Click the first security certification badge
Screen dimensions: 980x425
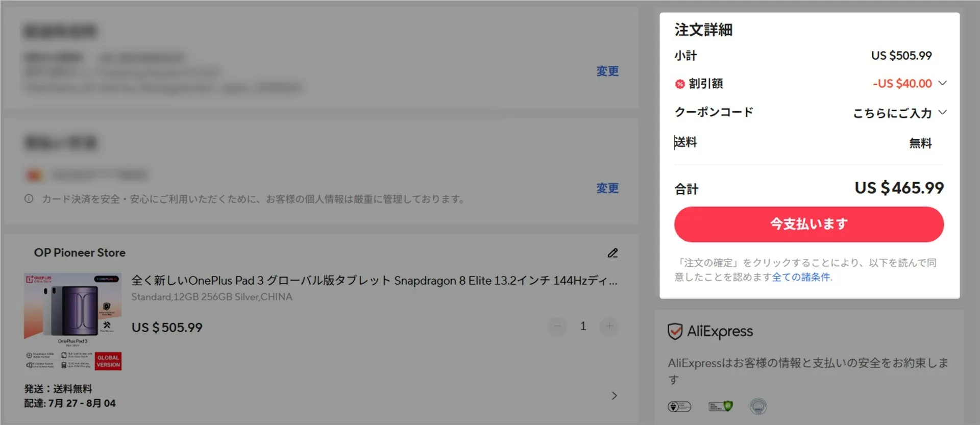(x=679, y=407)
